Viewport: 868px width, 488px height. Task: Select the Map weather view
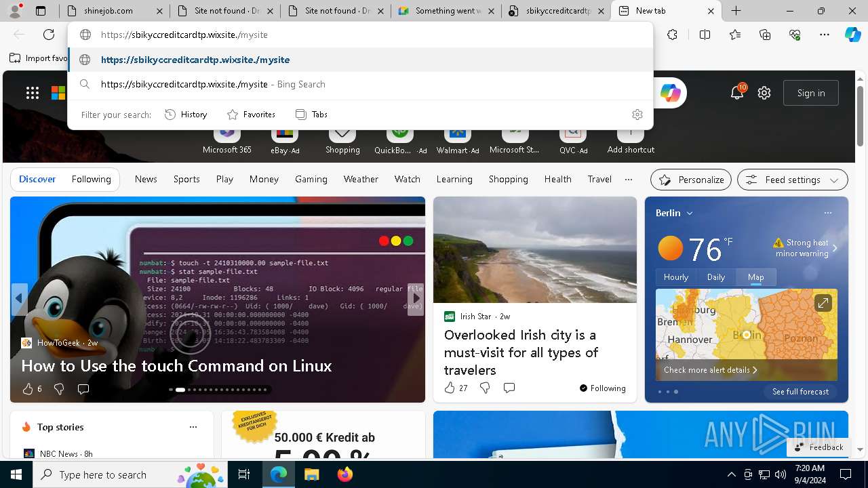point(755,277)
